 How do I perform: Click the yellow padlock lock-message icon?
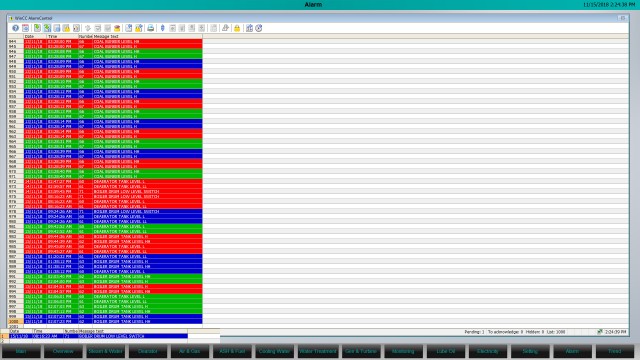pos(237,28)
